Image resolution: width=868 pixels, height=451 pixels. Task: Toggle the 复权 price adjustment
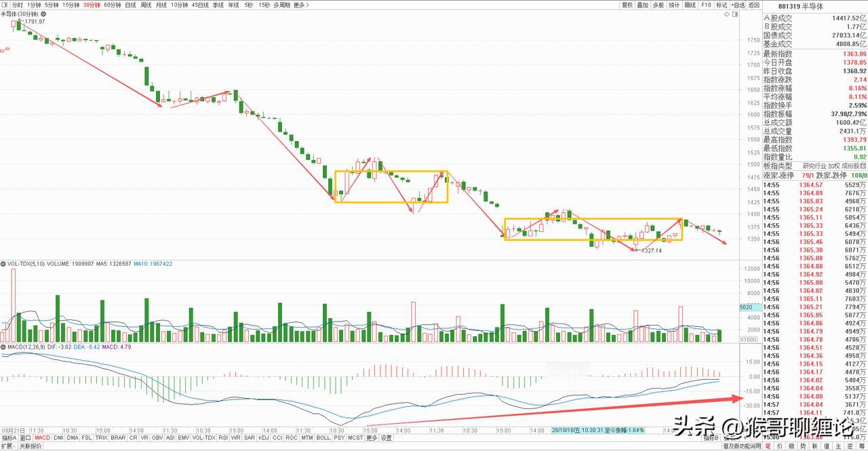[x=627, y=5]
